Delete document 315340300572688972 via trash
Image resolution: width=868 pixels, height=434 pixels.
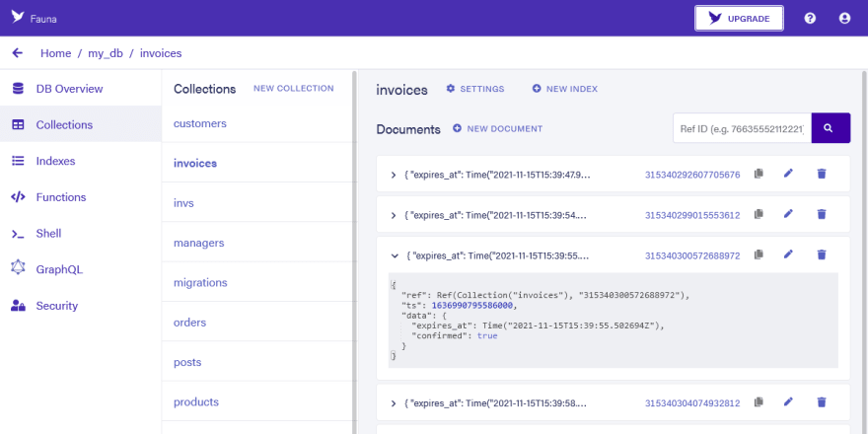point(822,254)
